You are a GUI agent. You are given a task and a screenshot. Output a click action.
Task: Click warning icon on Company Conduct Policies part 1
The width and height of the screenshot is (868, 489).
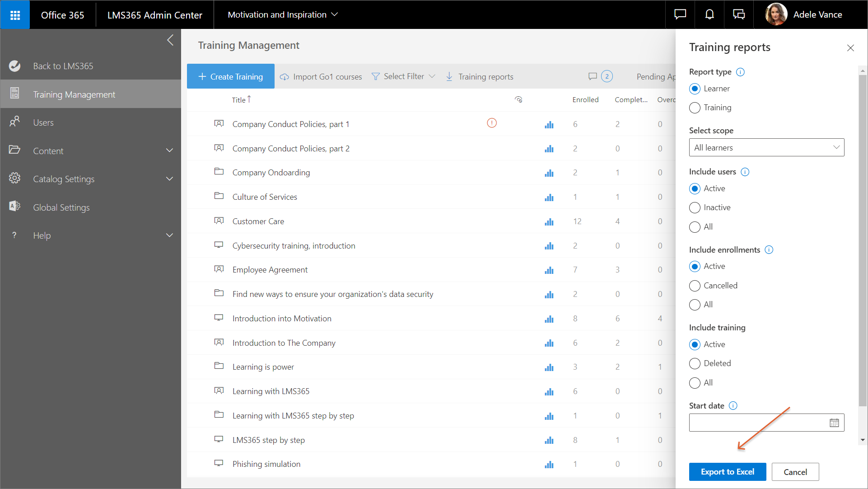491,123
